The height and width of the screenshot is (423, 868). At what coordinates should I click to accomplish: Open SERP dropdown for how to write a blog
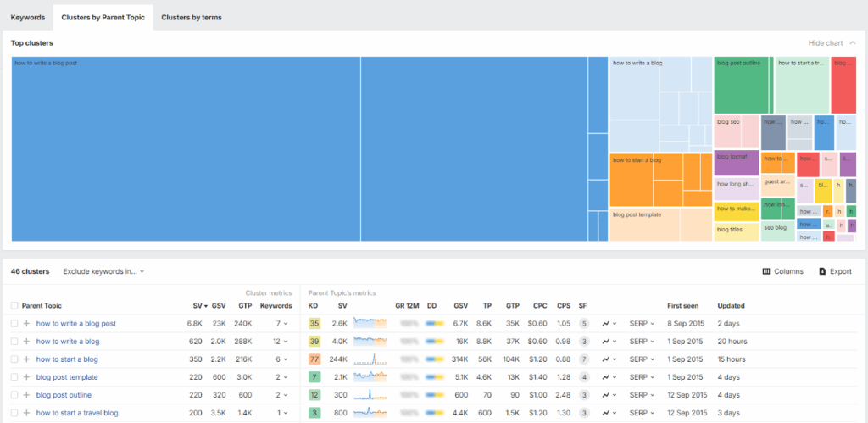(642, 342)
